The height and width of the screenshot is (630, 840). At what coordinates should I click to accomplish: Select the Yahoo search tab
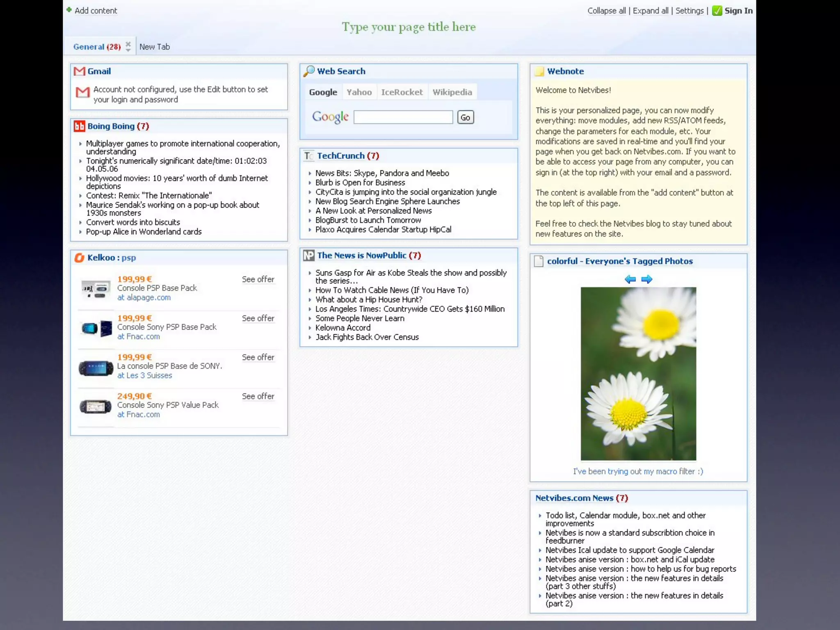(359, 92)
